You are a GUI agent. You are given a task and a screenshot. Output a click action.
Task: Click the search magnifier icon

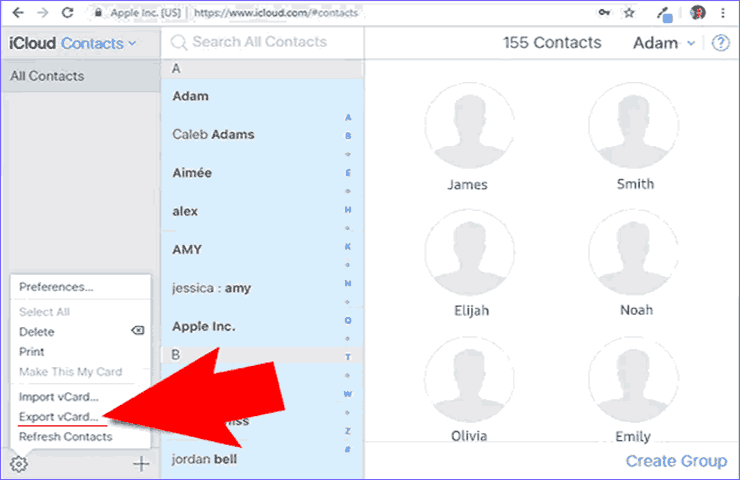(x=178, y=42)
